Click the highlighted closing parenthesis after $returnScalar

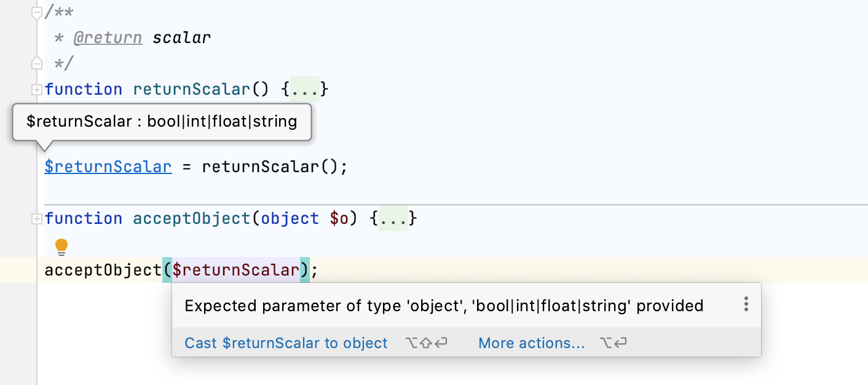[304, 270]
